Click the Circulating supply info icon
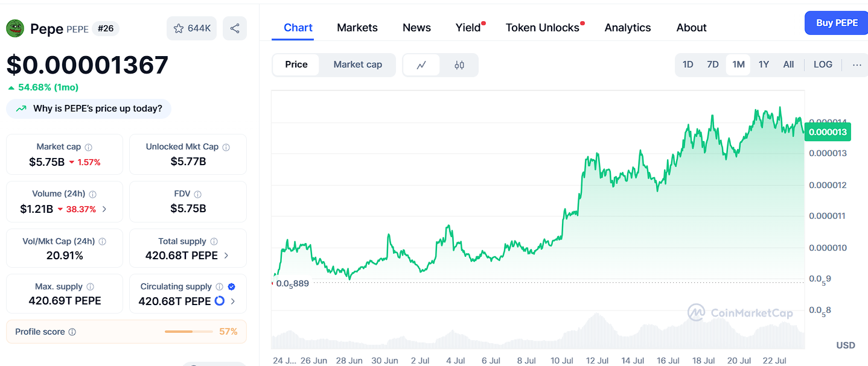This screenshot has width=868, height=366. pos(220,287)
